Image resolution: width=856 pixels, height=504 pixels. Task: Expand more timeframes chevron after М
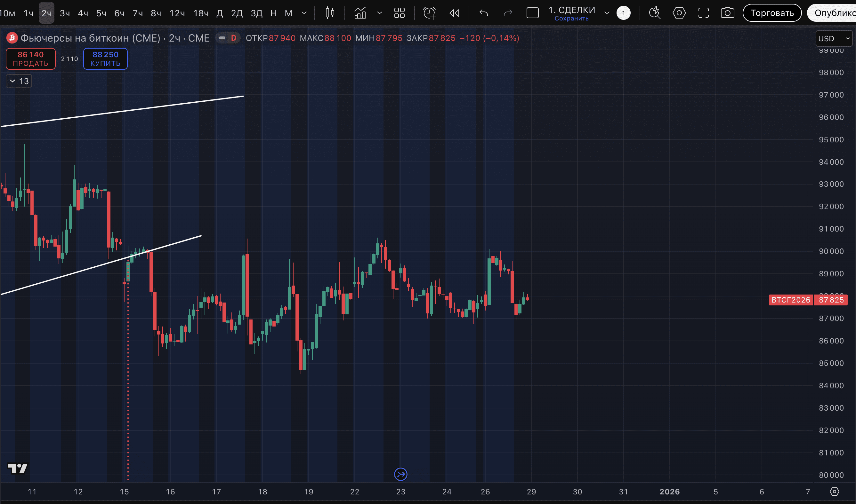304,13
